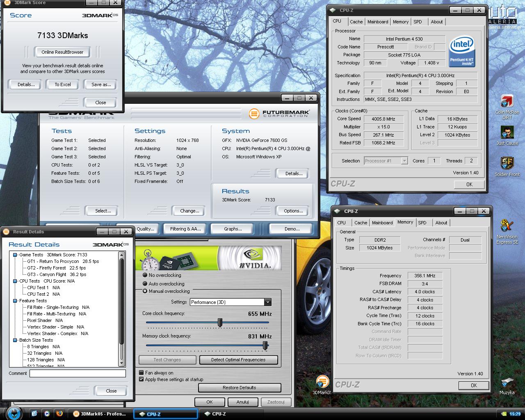
Task: Open Memory tab in top CPU-Z window
Action: click(401, 22)
